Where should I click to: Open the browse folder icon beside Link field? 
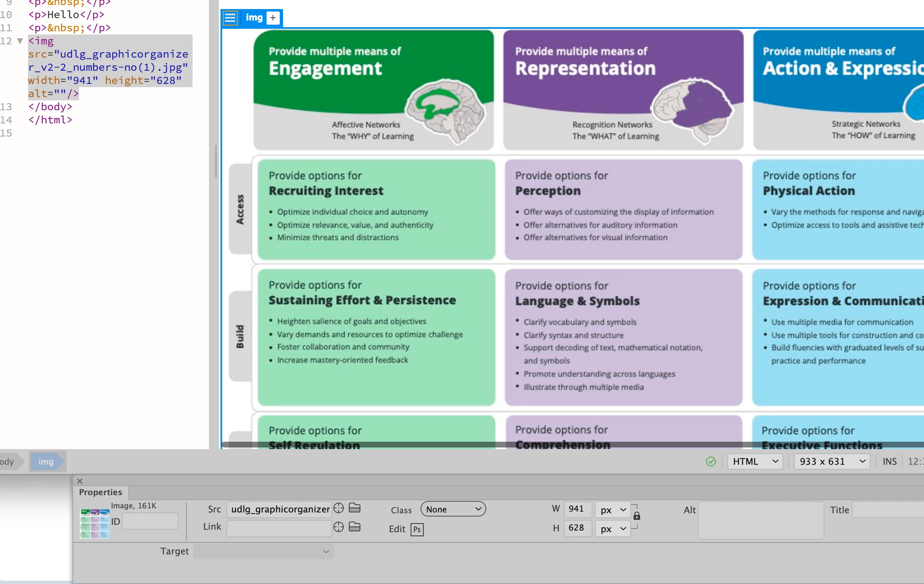tap(355, 527)
